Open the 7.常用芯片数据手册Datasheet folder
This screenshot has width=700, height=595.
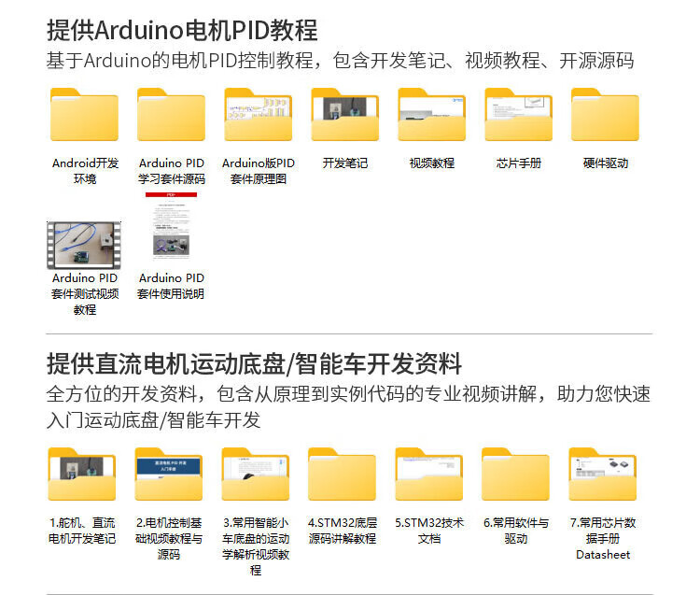click(602, 476)
